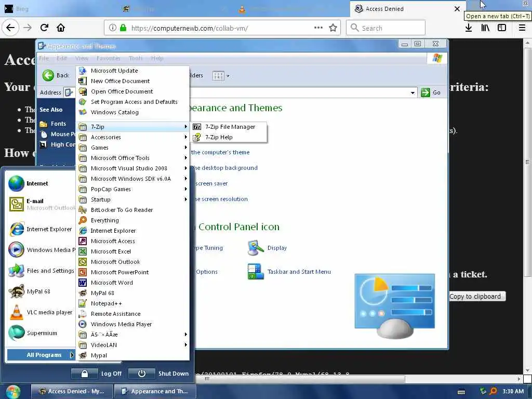Open Remote Assistance entry

(x=132, y=314)
